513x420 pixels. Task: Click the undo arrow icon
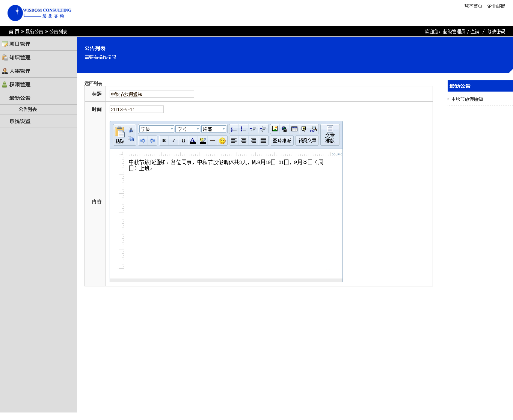tap(143, 141)
